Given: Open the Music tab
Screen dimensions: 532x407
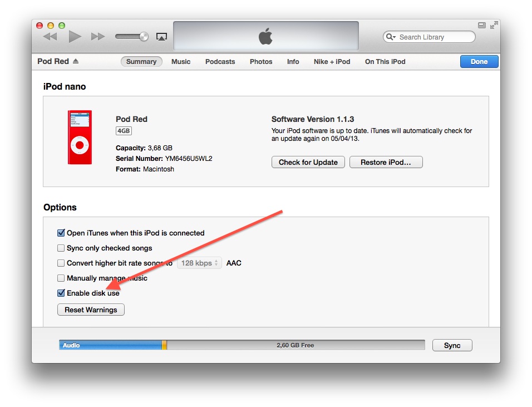Looking at the screenshot, I should click(x=181, y=61).
